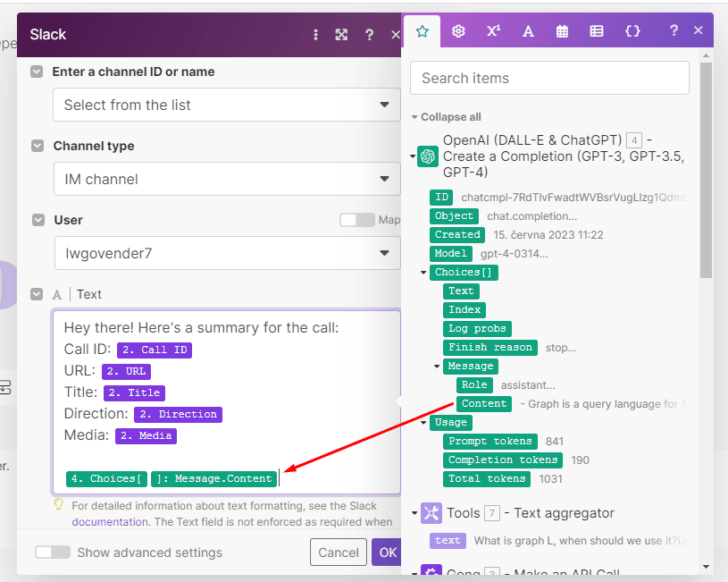The width and height of the screenshot is (728, 582).
Task: Select the Array functions grid icon
Action: pyautogui.click(x=597, y=30)
